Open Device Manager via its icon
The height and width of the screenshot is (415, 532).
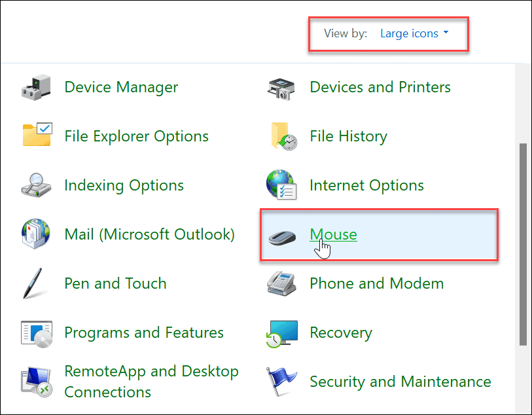point(37,86)
